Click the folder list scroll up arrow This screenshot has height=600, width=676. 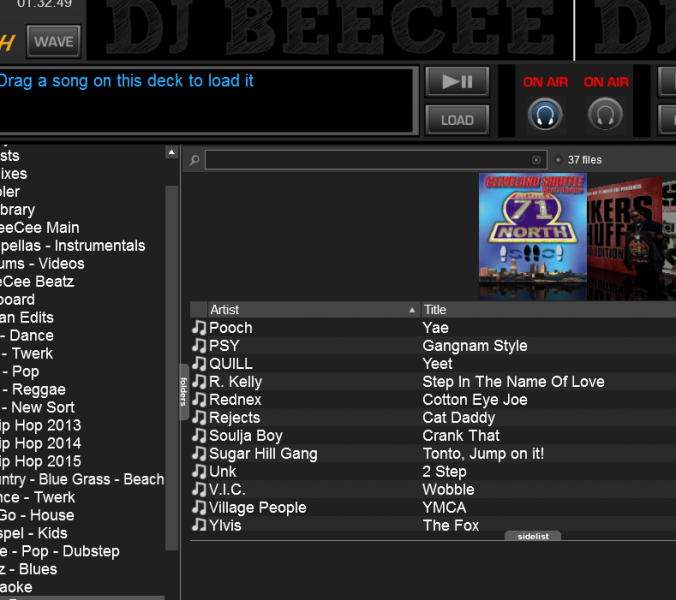click(172, 152)
